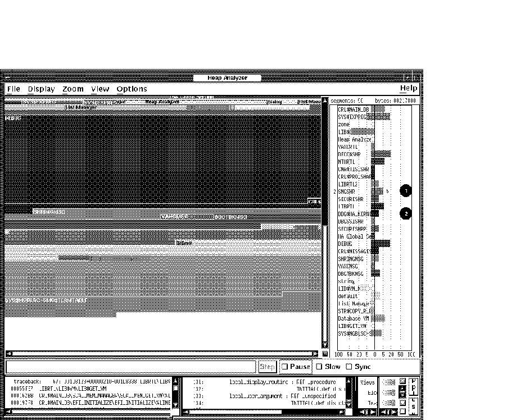Click the Step button

[267, 367]
